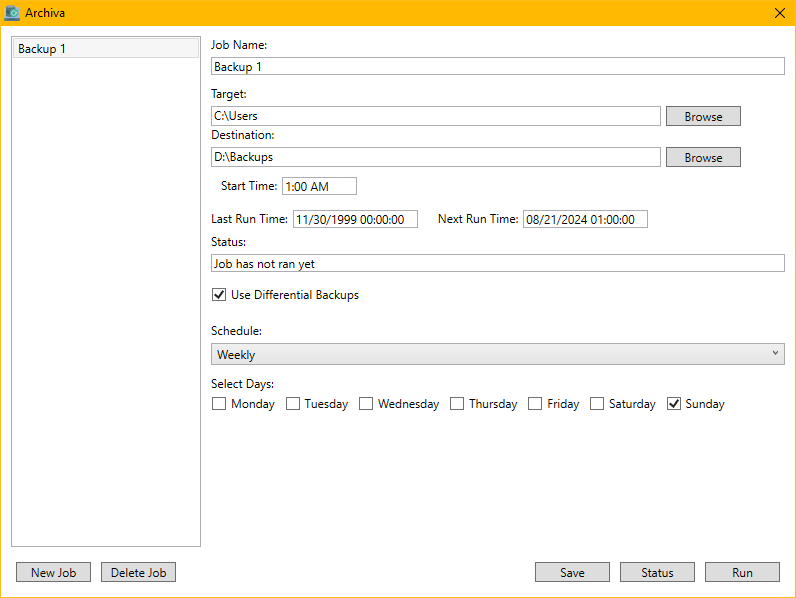This screenshot has width=796, height=598.
Task: Click the Schedule label
Action: [237, 331]
